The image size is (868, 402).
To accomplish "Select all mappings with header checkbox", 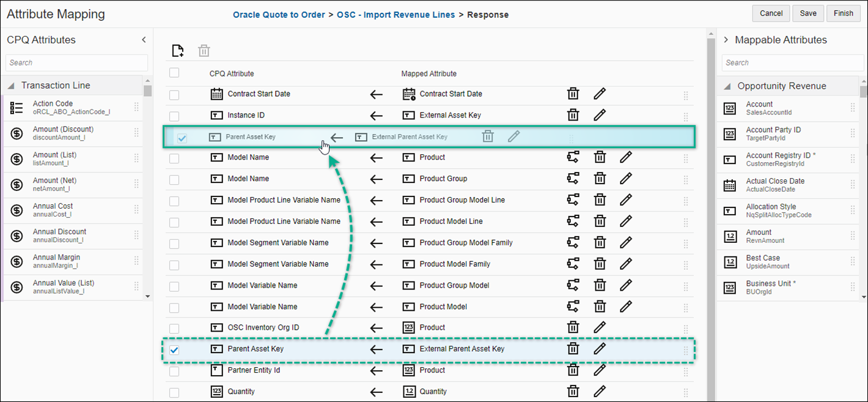I will coord(174,72).
